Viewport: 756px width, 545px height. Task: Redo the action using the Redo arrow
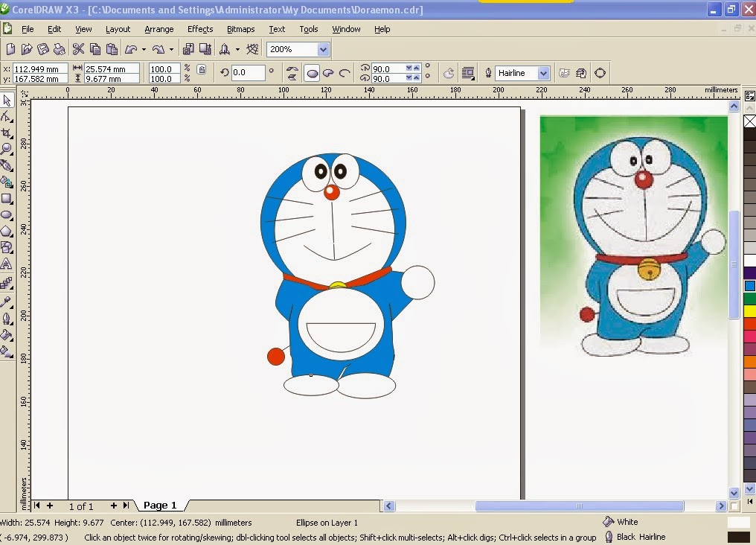(x=158, y=48)
